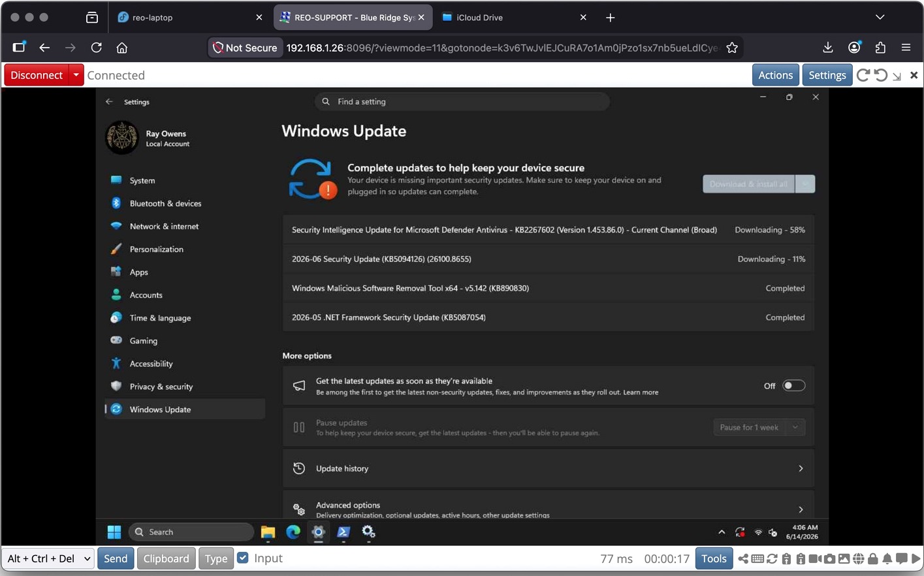Bookmark the page with the star icon
Image resolution: width=924 pixels, height=576 pixels.
732,48
